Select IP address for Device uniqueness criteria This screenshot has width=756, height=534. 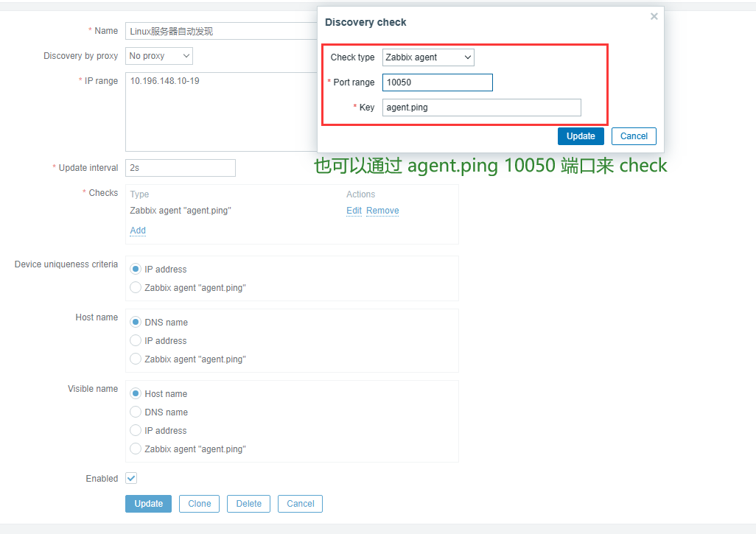click(136, 269)
